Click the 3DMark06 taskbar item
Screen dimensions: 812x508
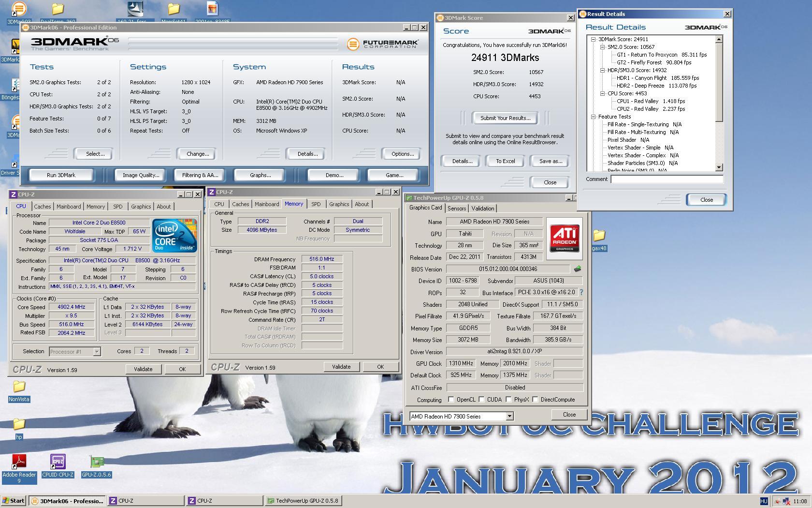[x=67, y=501]
